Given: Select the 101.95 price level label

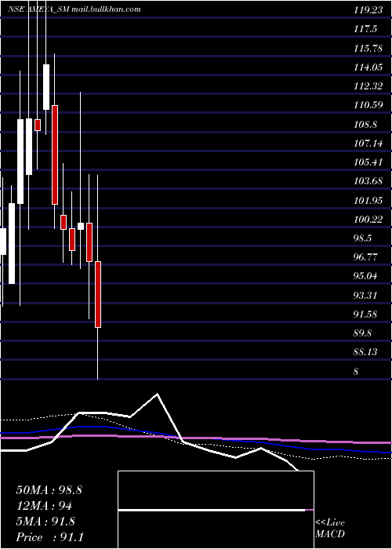Looking at the screenshot, I should [x=368, y=201].
